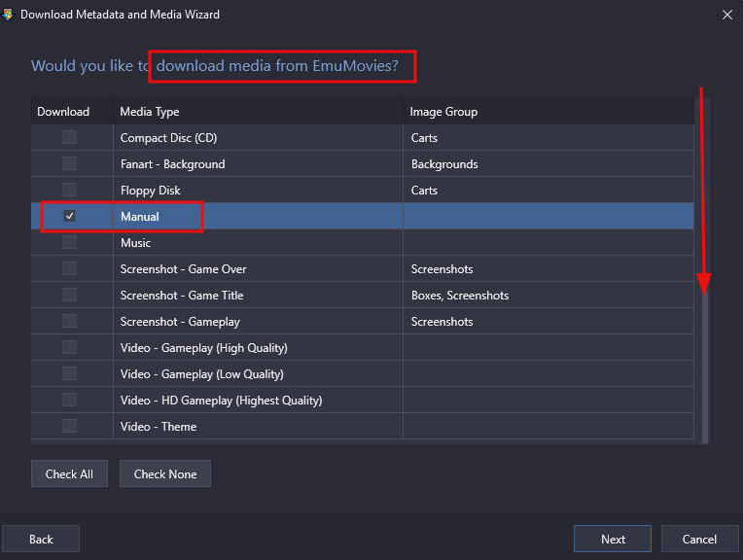This screenshot has height=560, width=743.
Task: Select the Floppy Disk media type text
Action: coord(150,191)
